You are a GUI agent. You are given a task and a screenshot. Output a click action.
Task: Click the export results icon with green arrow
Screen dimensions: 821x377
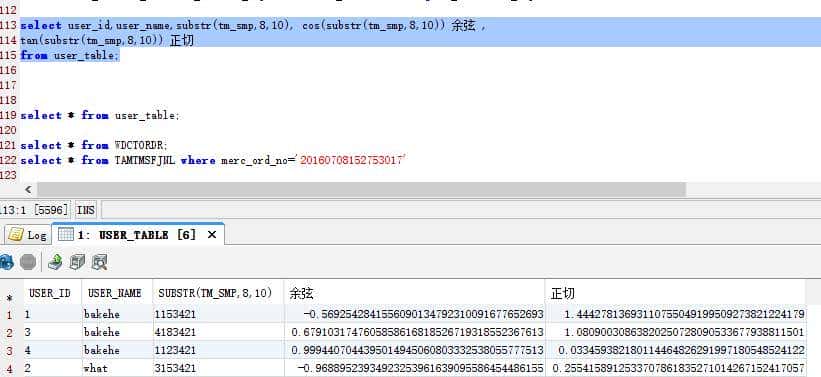(x=55, y=262)
